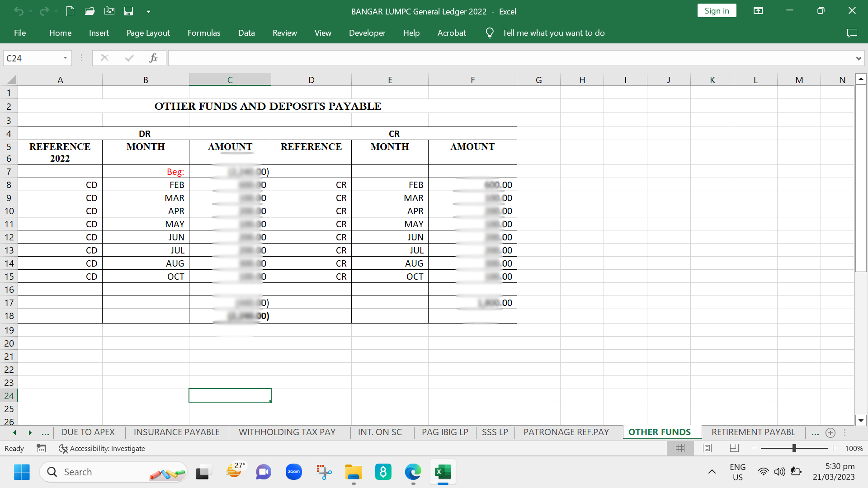Image resolution: width=868 pixels, height=488 pixels.
Task: Click Accessibility: Investigate in status bar
Action: click(102, 448)
